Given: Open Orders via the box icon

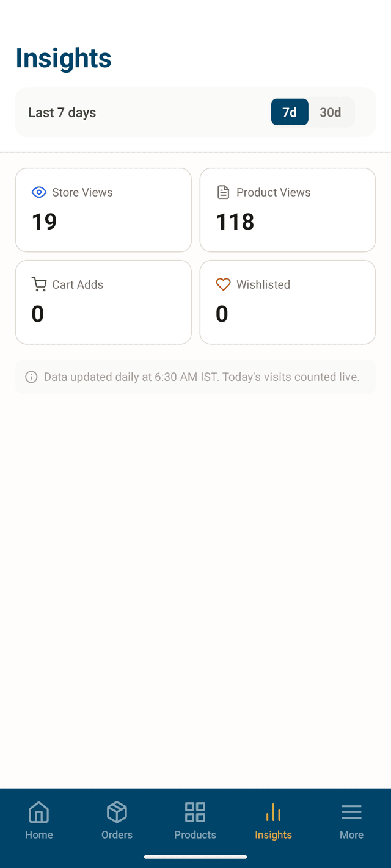Looking at the screenshot, I should point(117,812).
